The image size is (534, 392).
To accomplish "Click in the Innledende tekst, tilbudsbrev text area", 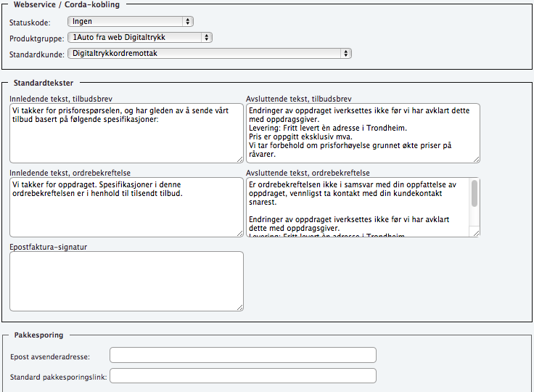I will click(126, 133).
